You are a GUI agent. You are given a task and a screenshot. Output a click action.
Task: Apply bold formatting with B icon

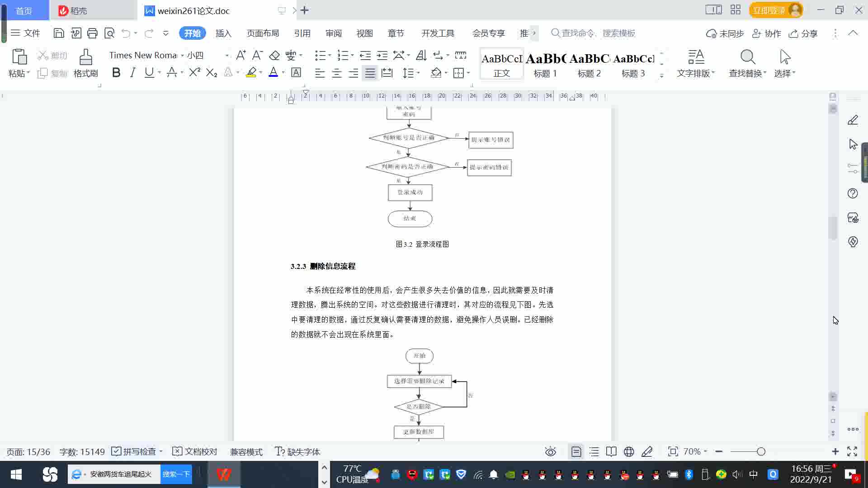click(116, 73)
